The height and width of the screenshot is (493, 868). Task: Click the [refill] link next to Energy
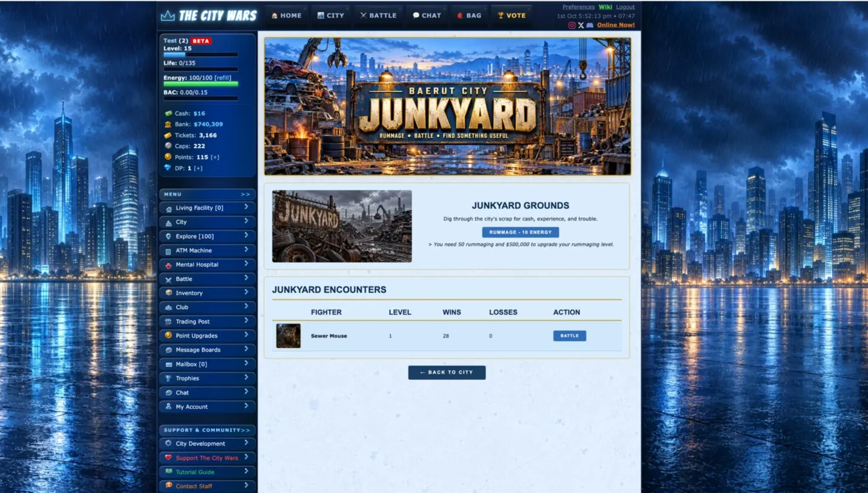click(223, 78)
